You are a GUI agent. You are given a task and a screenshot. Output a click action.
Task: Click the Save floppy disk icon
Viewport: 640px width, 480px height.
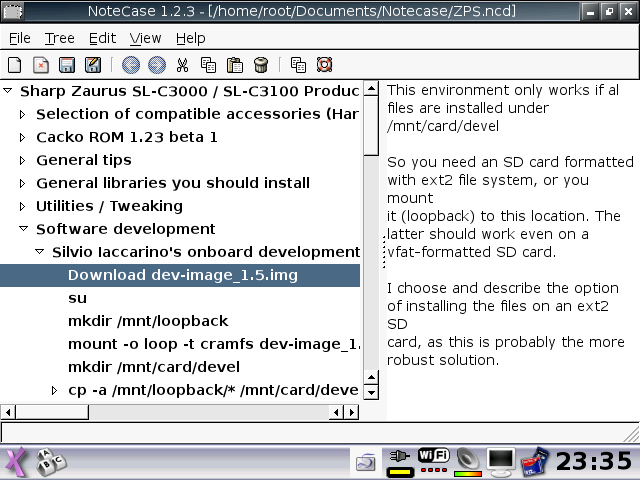pos(67,65)
